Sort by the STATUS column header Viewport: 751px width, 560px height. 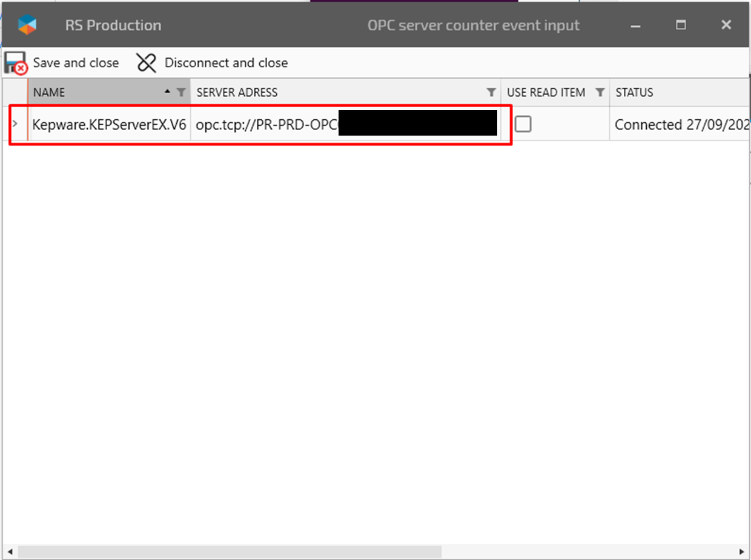(634, 93)
